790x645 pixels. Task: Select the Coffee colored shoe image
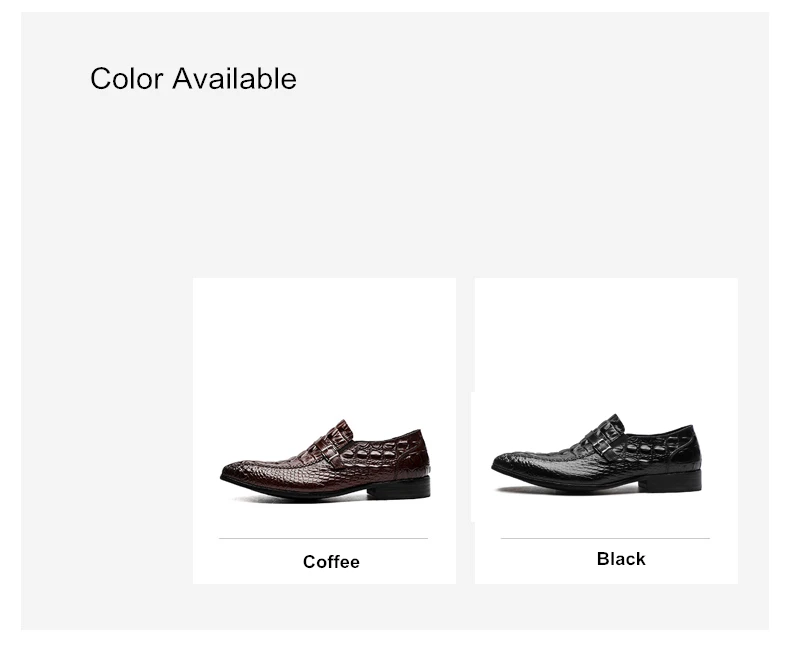click(x=326, y=462)
